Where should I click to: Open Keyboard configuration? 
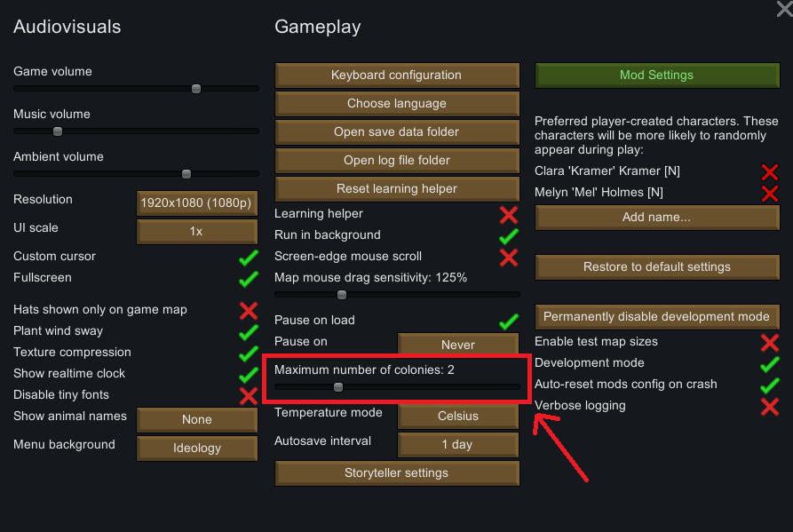[x=396, y=75]
